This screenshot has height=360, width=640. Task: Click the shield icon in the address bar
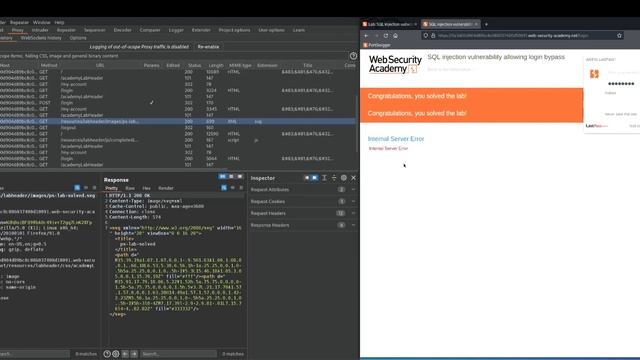point(426,36)
